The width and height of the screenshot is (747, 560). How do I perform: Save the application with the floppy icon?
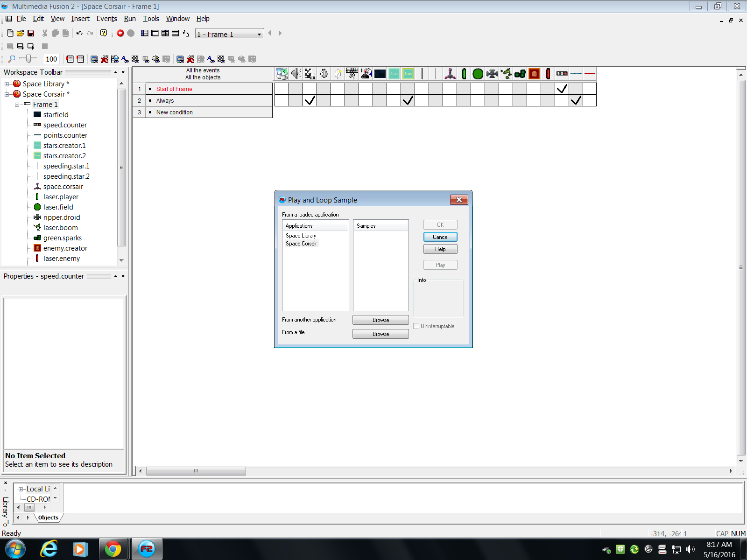tap(31, 33)
